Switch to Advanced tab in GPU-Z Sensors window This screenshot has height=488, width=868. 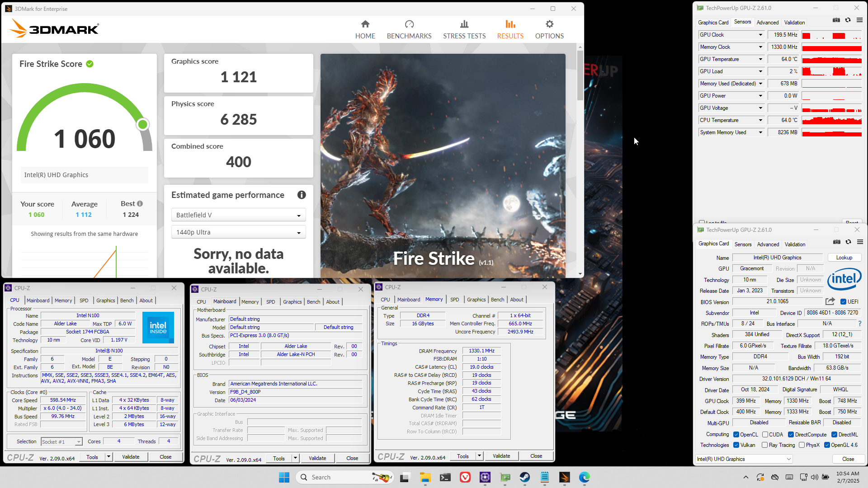[768, 23]
